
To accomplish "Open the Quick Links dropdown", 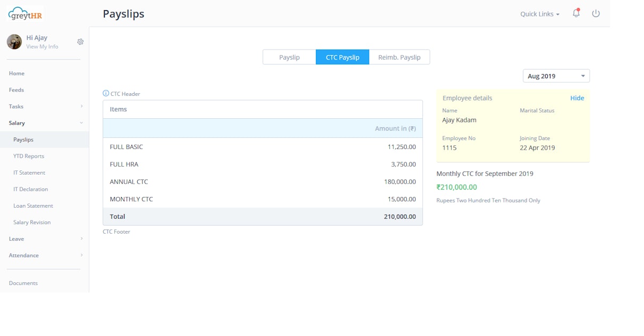I will [539, 14].
